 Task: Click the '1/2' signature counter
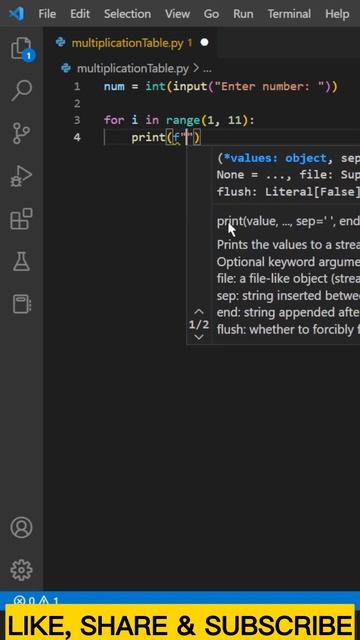[x=199, y=324]
